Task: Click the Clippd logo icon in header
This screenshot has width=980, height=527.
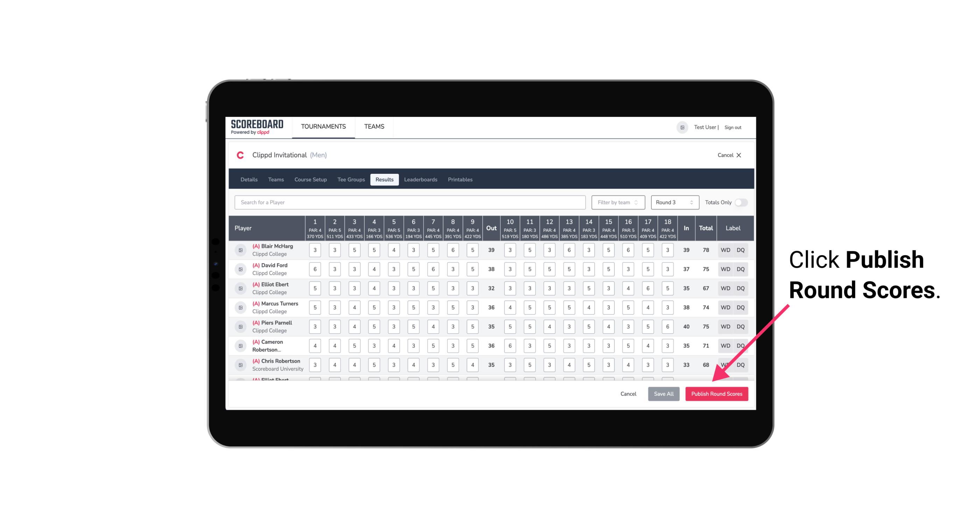Action: click(x=241, y=155)
